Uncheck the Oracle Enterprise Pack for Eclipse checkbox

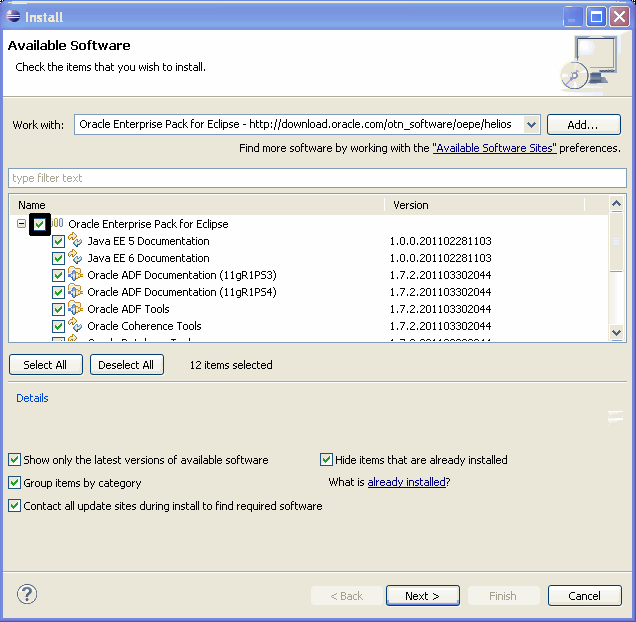point(40,224)
